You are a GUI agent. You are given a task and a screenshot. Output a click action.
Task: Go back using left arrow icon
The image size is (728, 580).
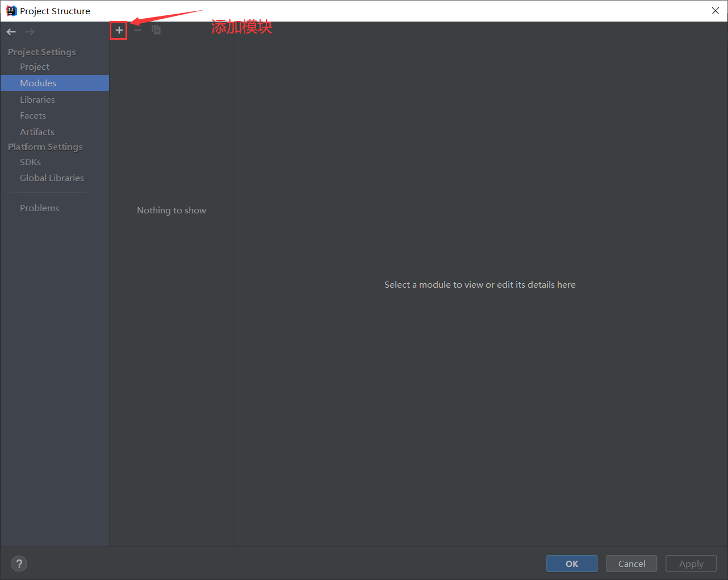[x=11, y=32]
